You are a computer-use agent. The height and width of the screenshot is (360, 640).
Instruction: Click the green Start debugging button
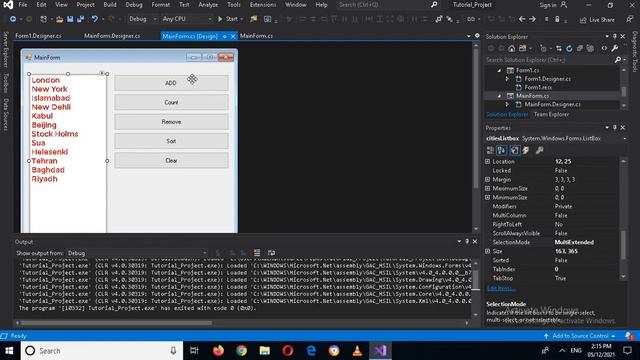pyautogui.click(x=229, y=19)
